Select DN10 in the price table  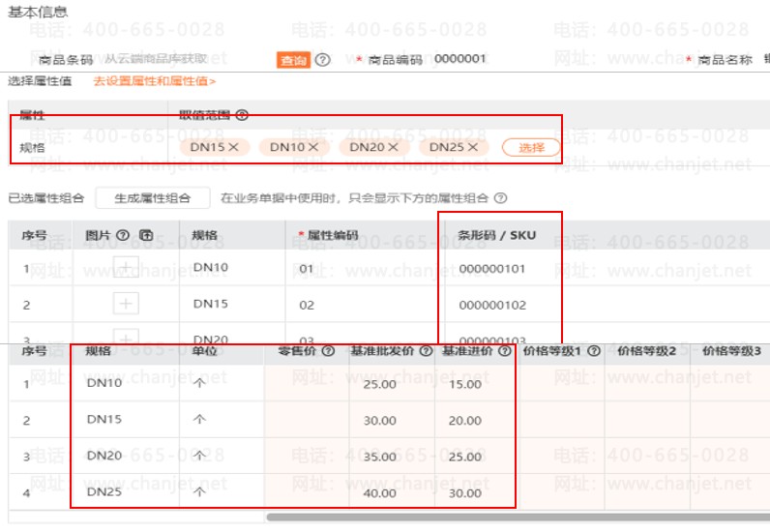pyautogui.click(x=104, y=383)
